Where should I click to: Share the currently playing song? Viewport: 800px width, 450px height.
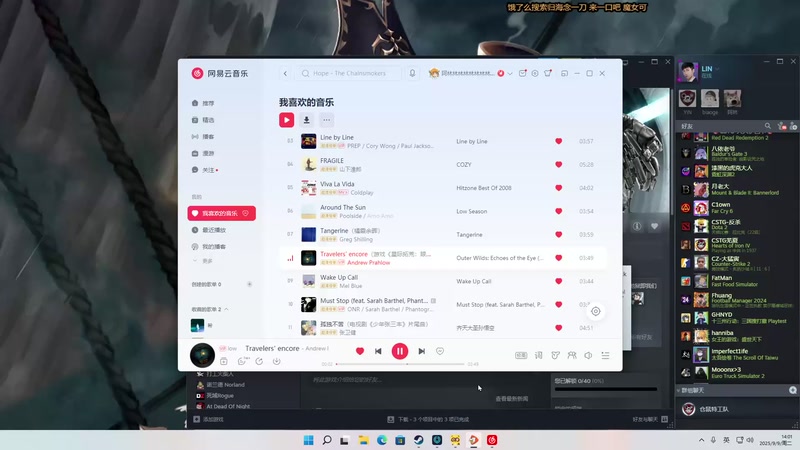(259, 361)
